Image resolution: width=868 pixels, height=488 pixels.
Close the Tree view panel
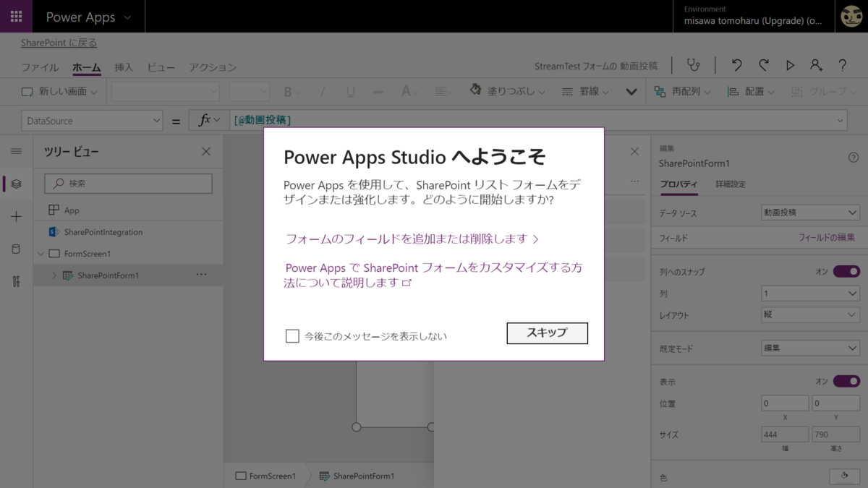pos(206,151)
